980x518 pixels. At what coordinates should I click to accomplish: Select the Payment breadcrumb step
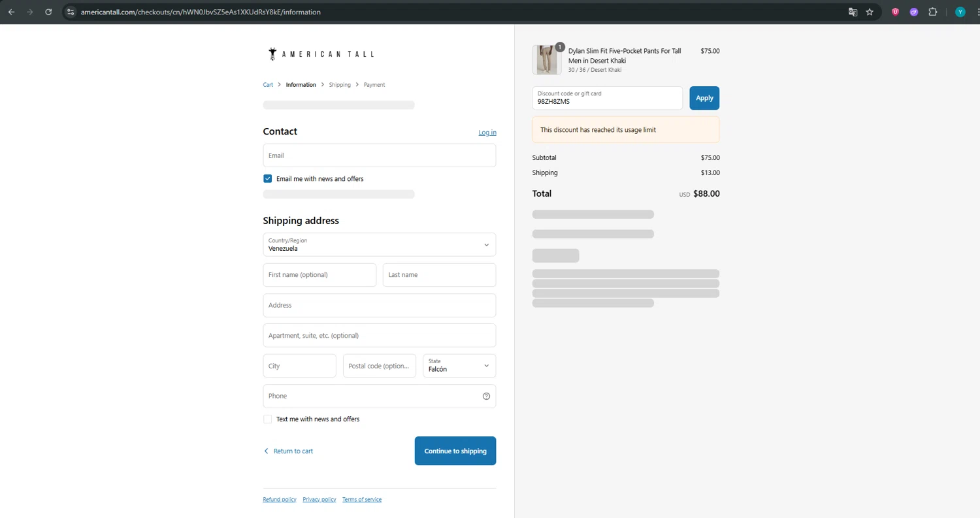(374, 85)
